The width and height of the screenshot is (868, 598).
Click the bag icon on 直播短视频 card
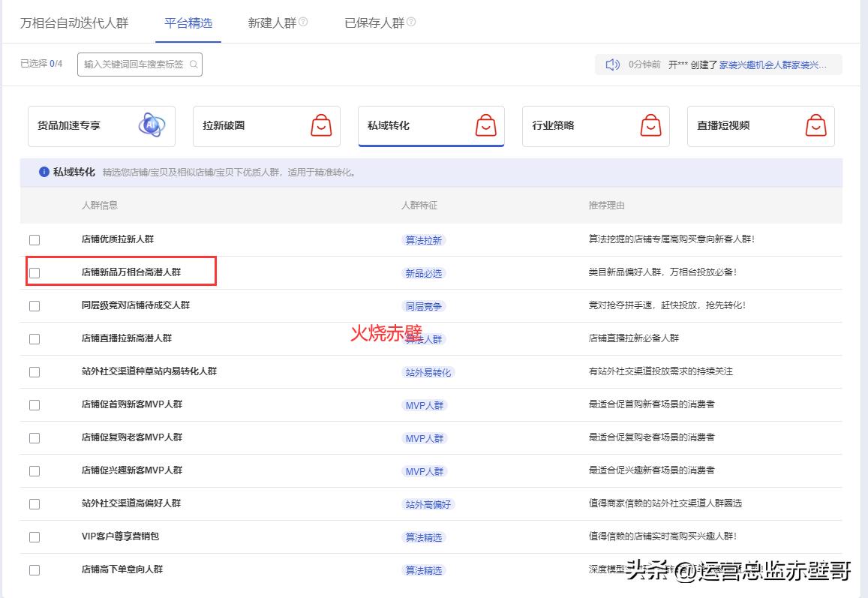point(815,126)
